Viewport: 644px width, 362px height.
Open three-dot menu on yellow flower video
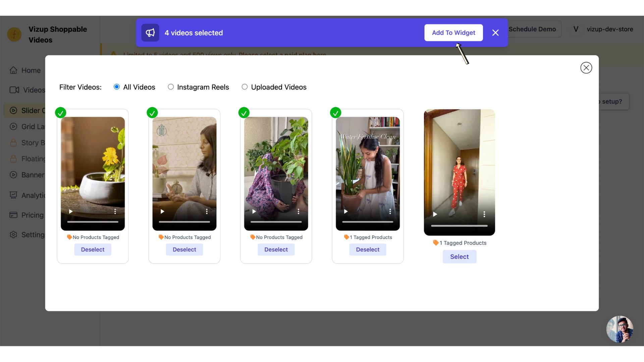(x=115, y=212)
